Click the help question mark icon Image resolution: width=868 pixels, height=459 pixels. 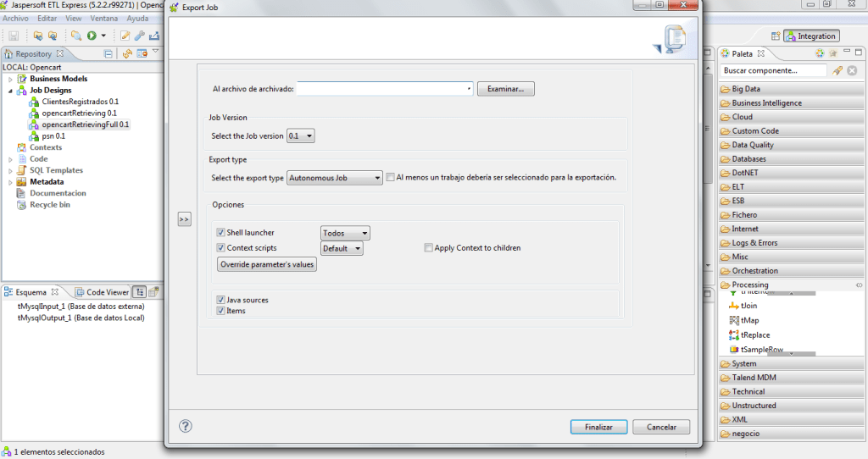186,426
